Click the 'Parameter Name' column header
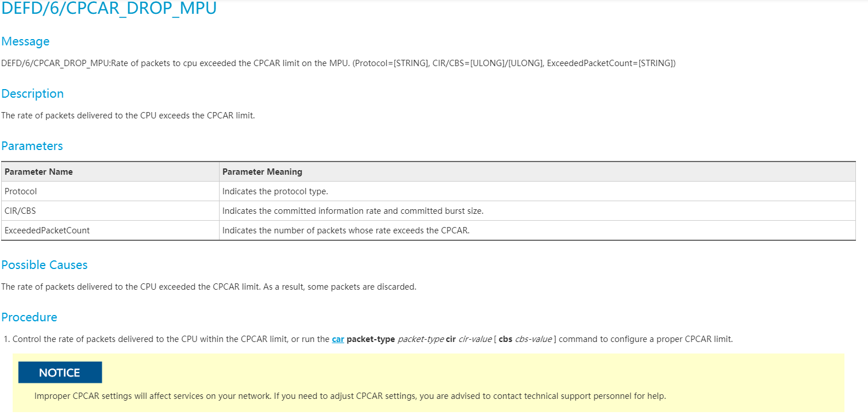 coord(39,172)
